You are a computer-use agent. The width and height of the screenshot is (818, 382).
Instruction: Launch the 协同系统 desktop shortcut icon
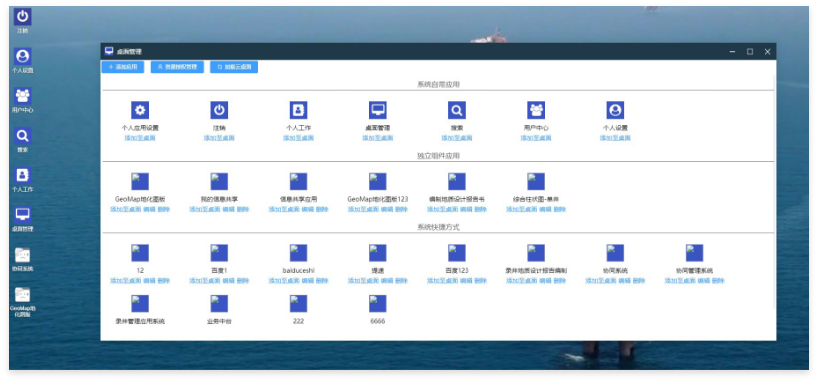22,255
